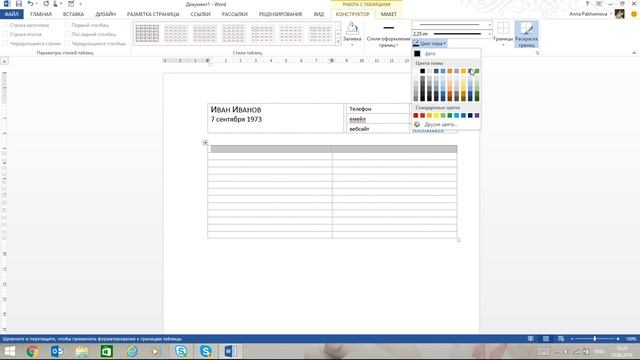Screen dimensions: 640x360
Task: Open the borders dialog launcher arrow
Action: (x=537, y=53)
